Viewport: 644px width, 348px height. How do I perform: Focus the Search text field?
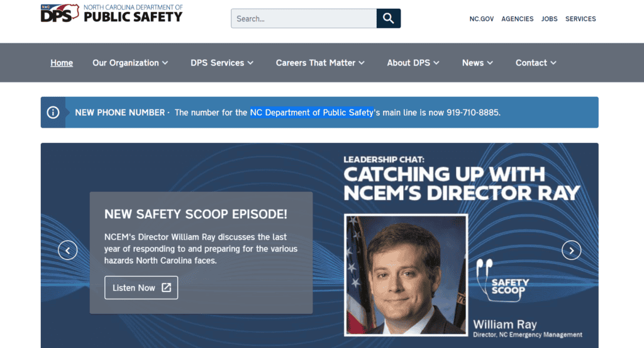(304, 18)
